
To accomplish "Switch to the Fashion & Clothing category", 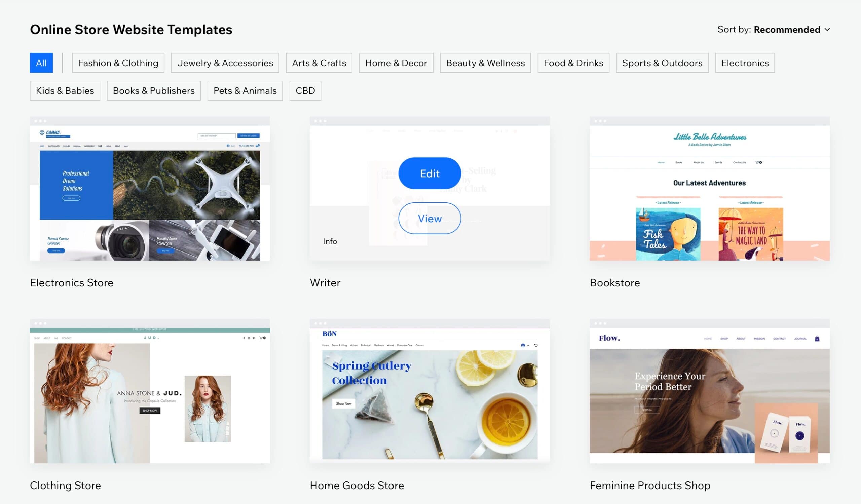I will point(118,63).
